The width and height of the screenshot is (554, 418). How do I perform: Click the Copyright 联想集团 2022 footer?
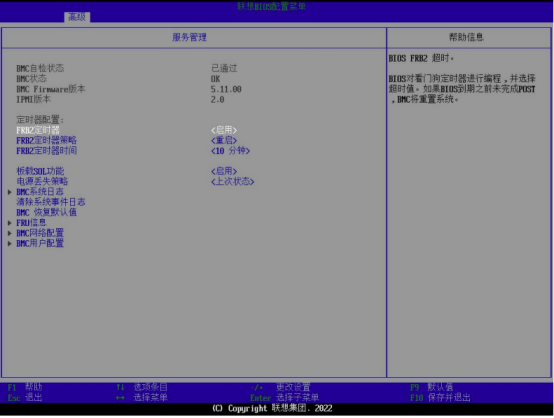(272, 408)
